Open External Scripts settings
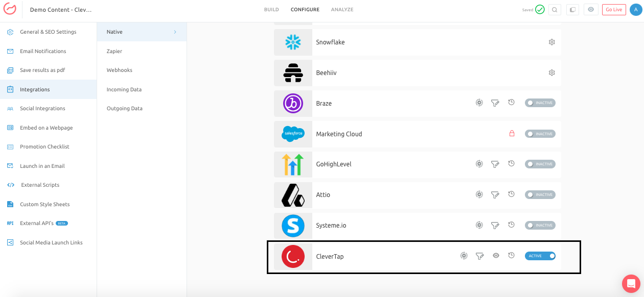The image size is (644, 297). [x=48, y=185]
